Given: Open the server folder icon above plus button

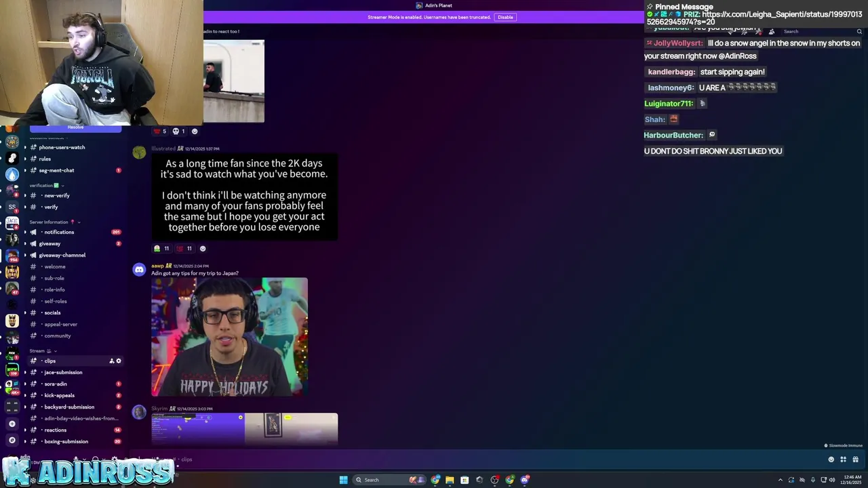Looking at the screenshot, I should coord(12,405).
